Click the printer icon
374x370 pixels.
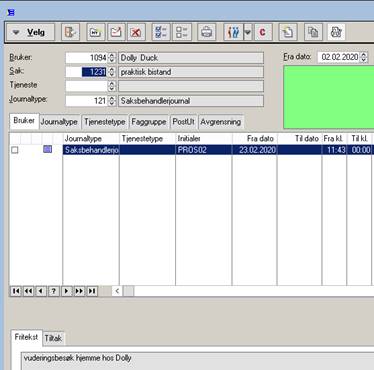pos(206,32)
